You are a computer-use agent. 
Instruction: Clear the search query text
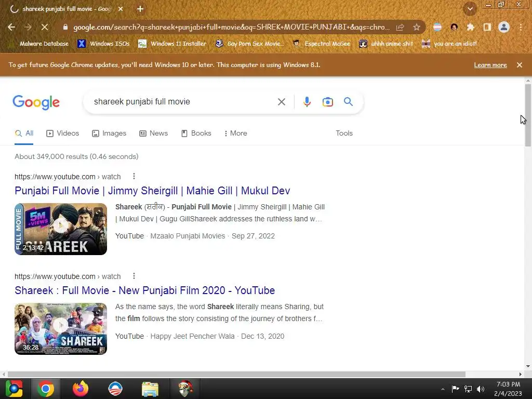(281, 102)
